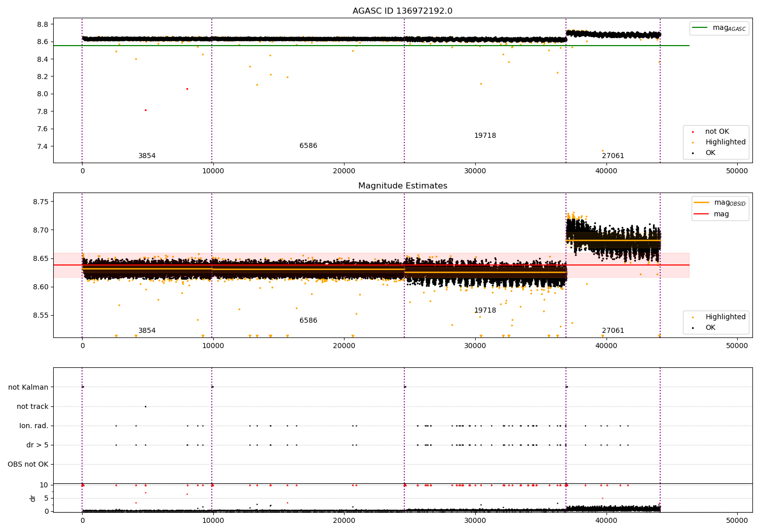Click the green mag AGASC legend entry

[x=719, y=28]
